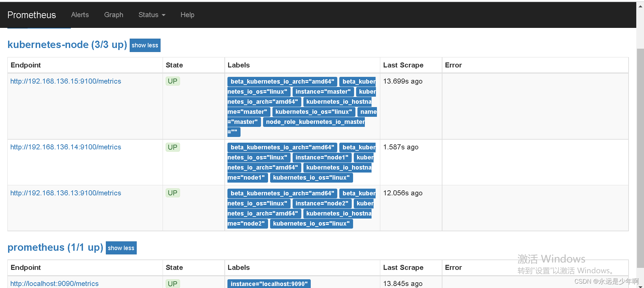Click the 12.056s ago last scrape value
Screen dimensions: 644x288
point(403,193)
